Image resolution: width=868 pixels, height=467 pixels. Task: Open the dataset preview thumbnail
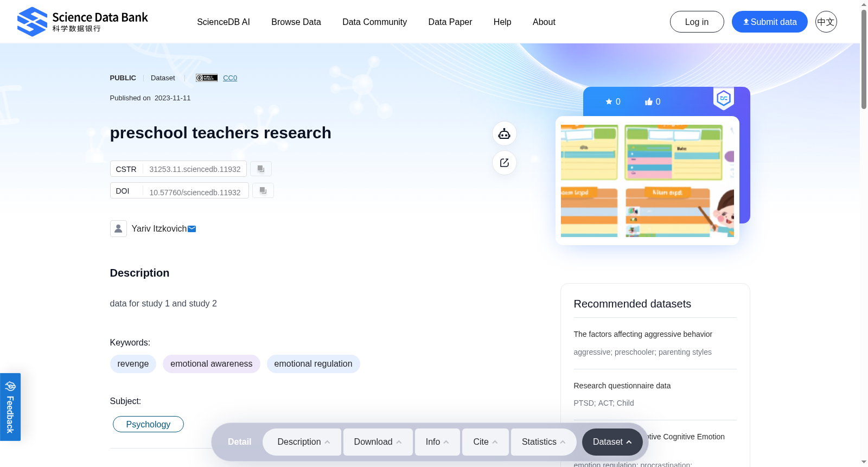point(647,181)
